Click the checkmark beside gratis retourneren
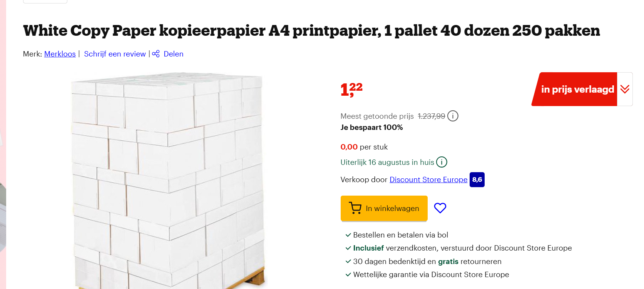 (348, 261)
